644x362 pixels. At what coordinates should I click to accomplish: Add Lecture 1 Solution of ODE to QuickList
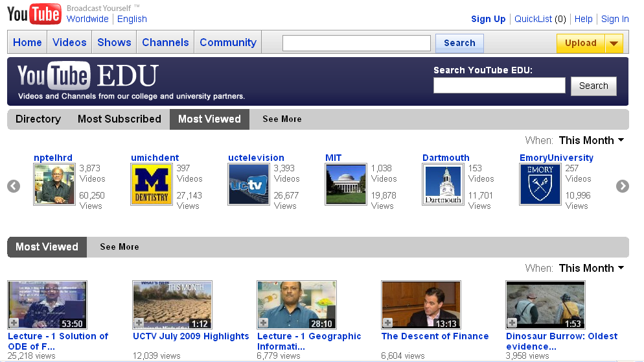click(14, 323)
